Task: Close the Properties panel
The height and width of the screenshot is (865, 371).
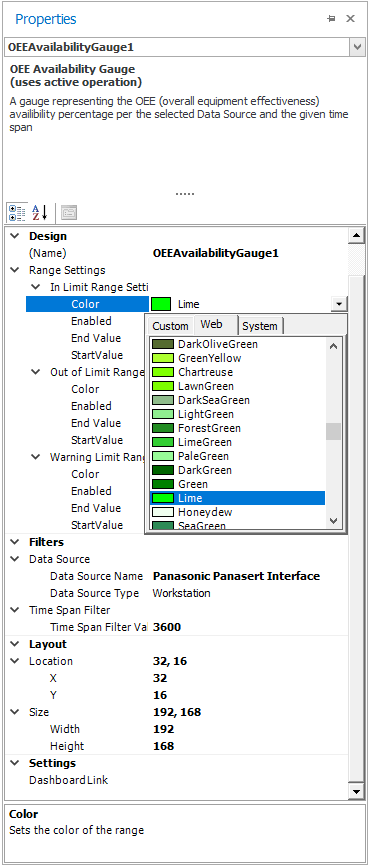Action: [x=350, y=19]
